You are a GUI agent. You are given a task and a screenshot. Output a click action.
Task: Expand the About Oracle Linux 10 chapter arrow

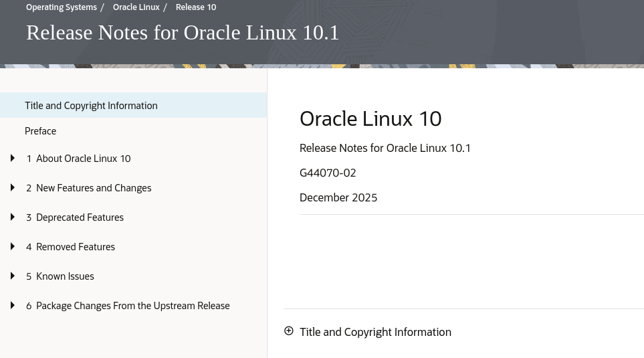click(12, 158)
